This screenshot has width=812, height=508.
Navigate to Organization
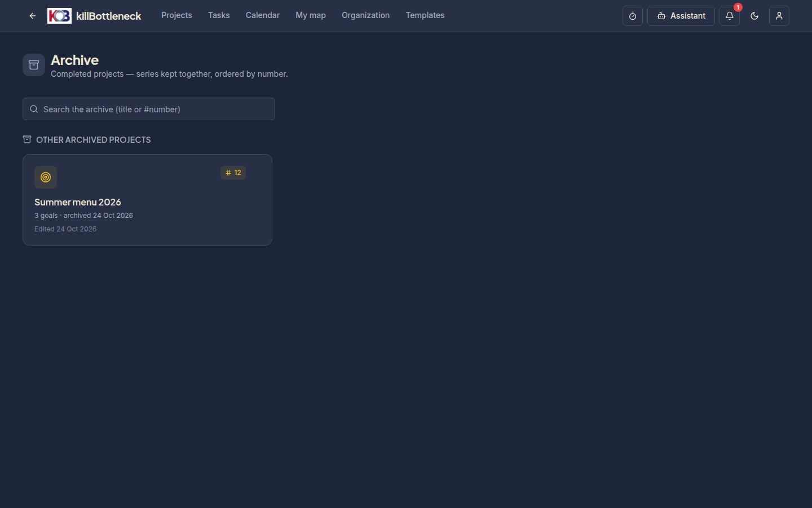tap(365, 15)
